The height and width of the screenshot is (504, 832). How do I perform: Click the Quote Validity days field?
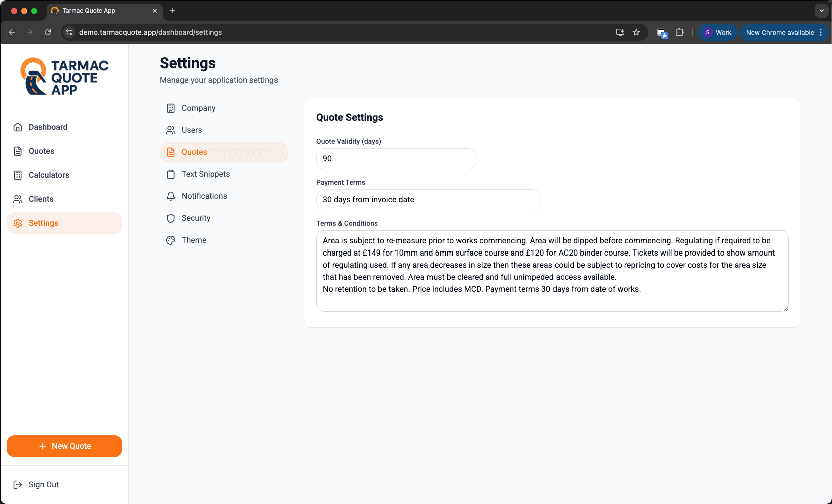pyautogui.click(x=396, y=159)
